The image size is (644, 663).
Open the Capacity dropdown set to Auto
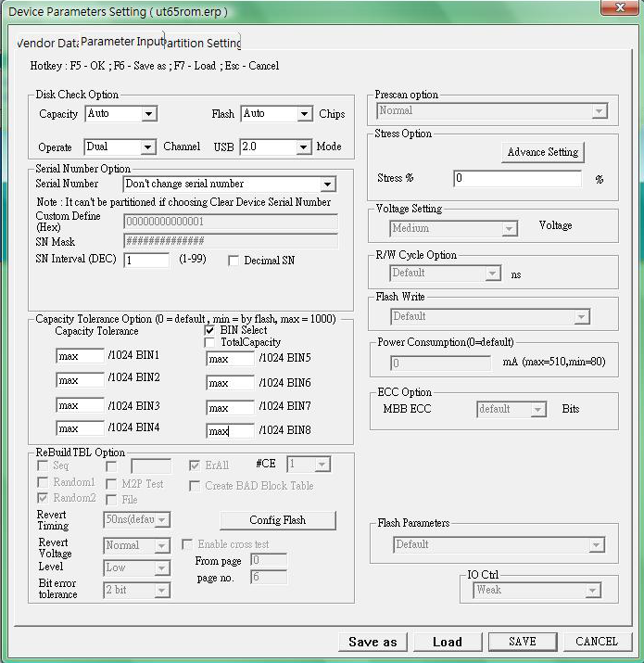(x=121, y=113)
